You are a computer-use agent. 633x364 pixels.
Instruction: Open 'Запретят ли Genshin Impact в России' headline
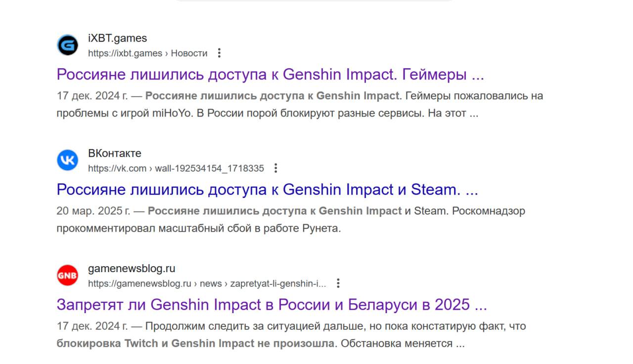pos(272,305)
